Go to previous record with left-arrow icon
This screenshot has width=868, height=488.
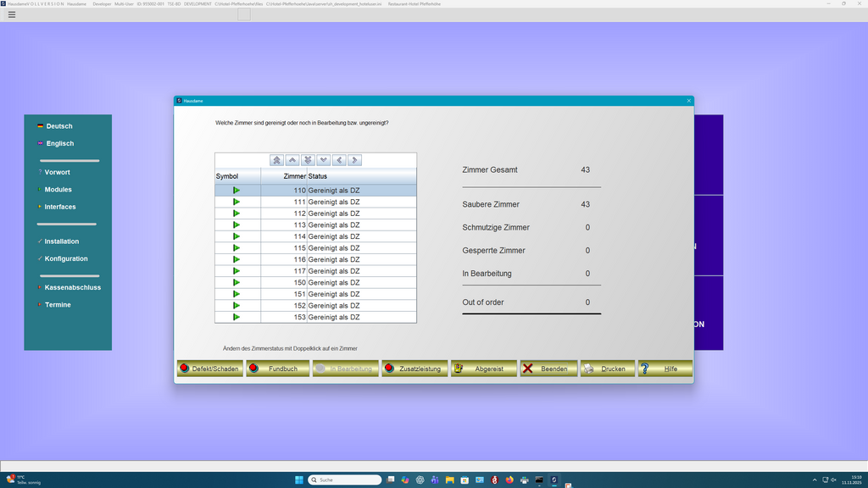pos(339,159)
